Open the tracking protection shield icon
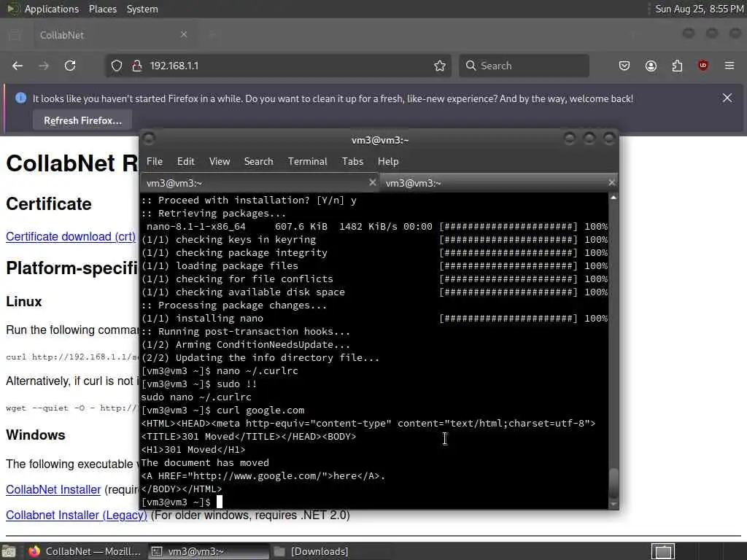 pos(117,66)
